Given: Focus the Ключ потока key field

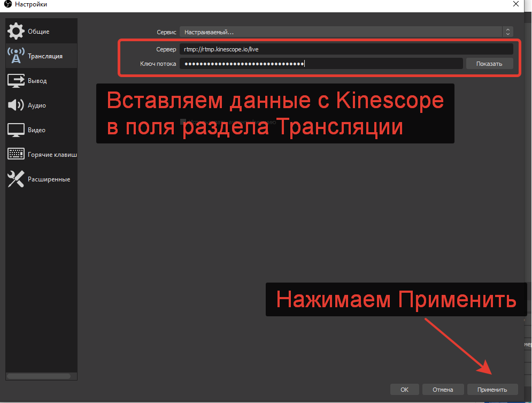Looking at the screenshot, I should 321,64.
